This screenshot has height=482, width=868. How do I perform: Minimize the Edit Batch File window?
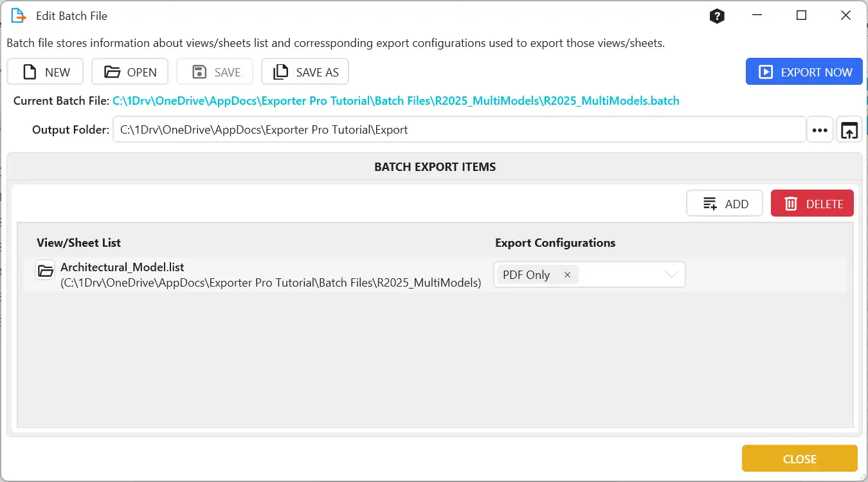757,15
